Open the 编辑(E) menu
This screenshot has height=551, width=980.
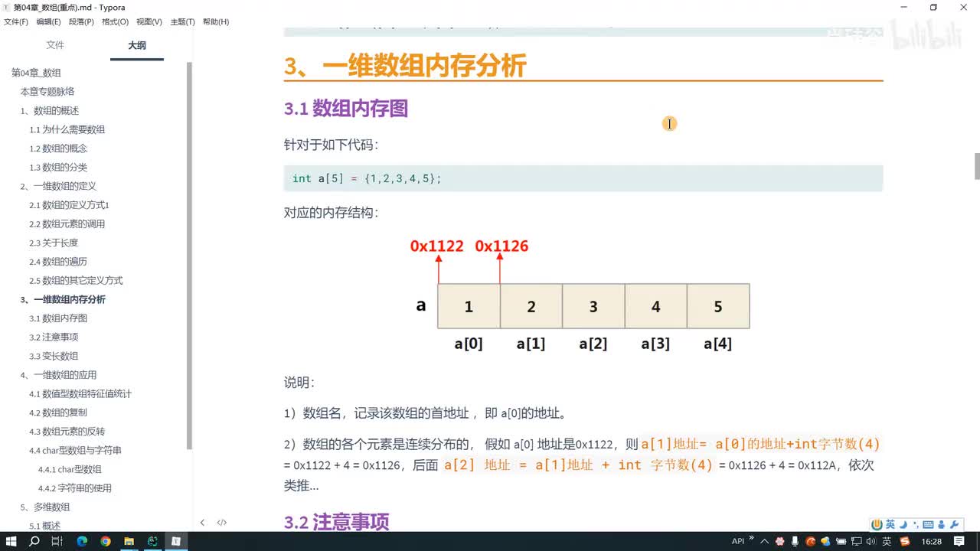click(x=48, y=21)
